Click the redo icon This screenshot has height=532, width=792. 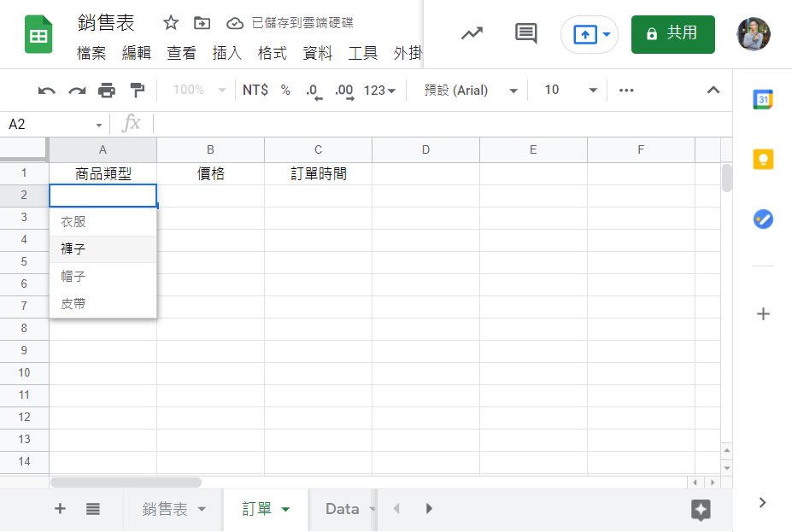pos(77,91)
